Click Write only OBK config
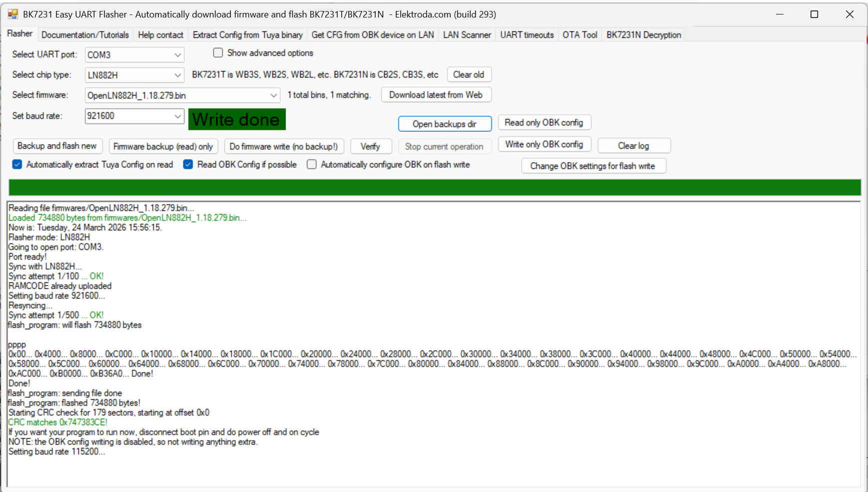Viewport: 868px width, 492px height. [544, 144]
